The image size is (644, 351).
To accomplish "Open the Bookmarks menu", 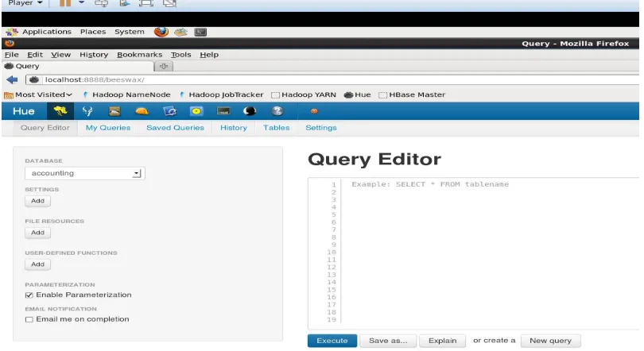I will click(140, 55).
